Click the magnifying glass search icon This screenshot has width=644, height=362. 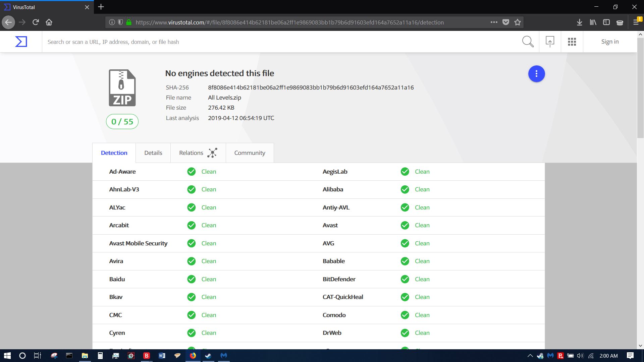(528, 42)
